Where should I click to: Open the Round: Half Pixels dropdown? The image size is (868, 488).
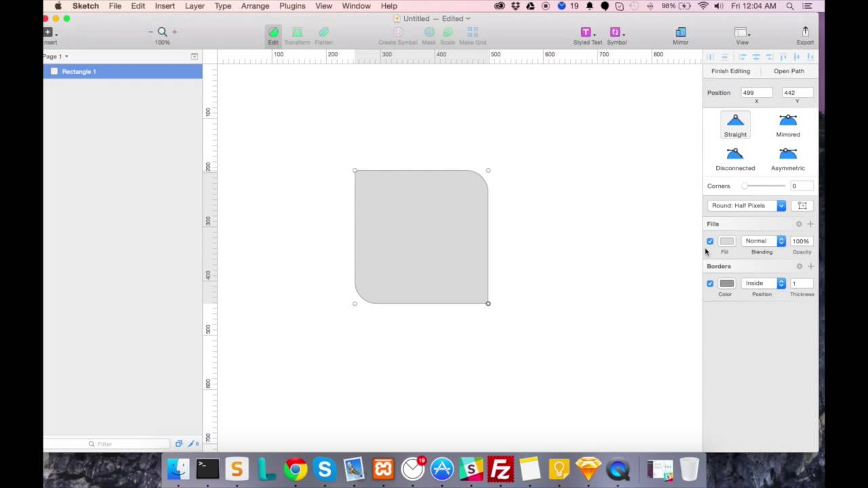click(x=746, y=205)
